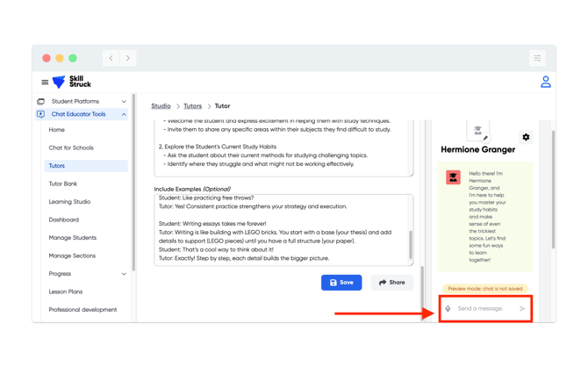The height and width of the screenshot is (367, 588).
Task: Click the Share button
Action: tap(391, 283)
